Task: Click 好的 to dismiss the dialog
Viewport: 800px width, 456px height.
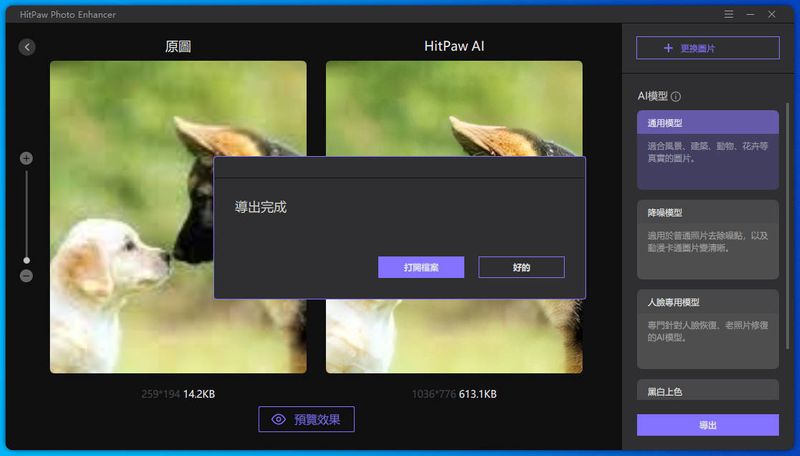Action: pyautogui.click(x=521, y=267)
